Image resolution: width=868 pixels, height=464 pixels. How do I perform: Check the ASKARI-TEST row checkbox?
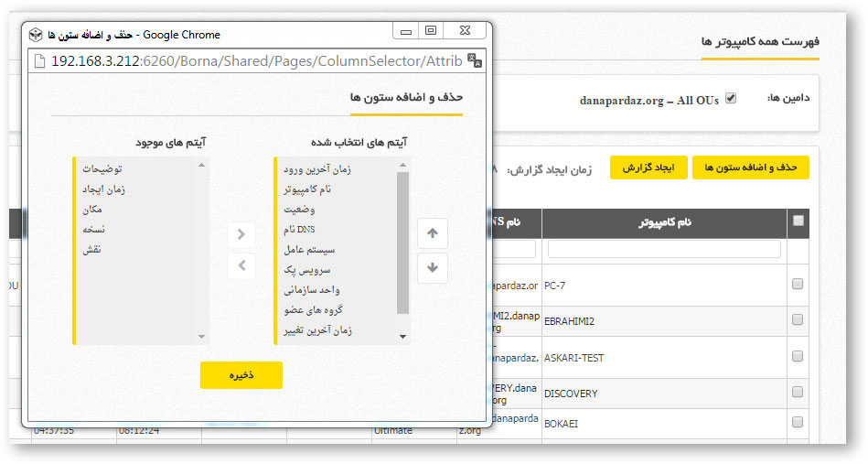(798, 356)
